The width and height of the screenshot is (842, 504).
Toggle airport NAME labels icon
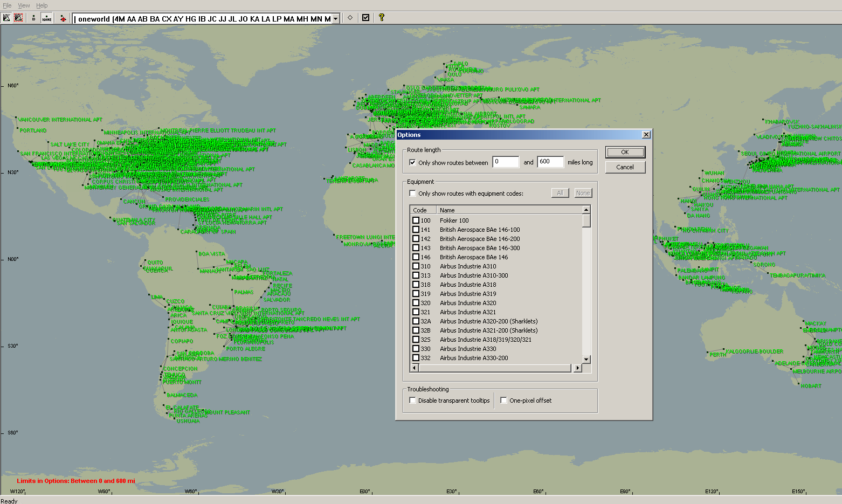click(47, 18)
